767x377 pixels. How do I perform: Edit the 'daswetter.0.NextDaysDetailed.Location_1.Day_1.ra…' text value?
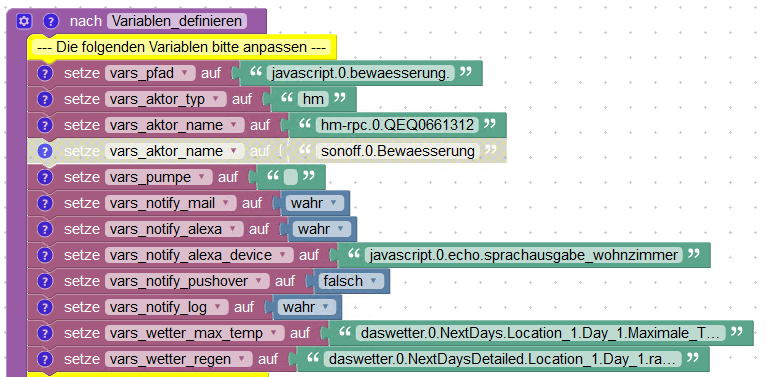(x=502, y=359)
